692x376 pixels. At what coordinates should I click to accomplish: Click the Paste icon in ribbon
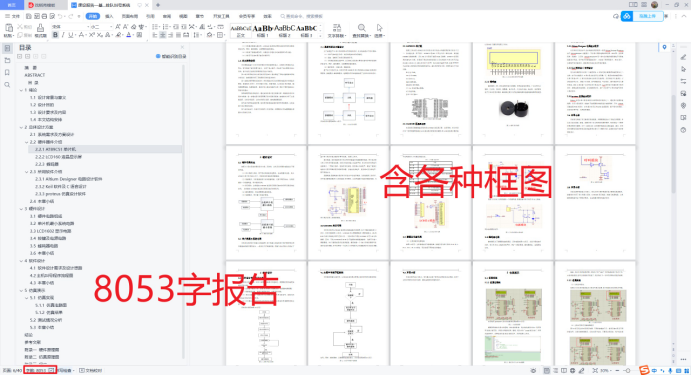[x=9, y=29]
